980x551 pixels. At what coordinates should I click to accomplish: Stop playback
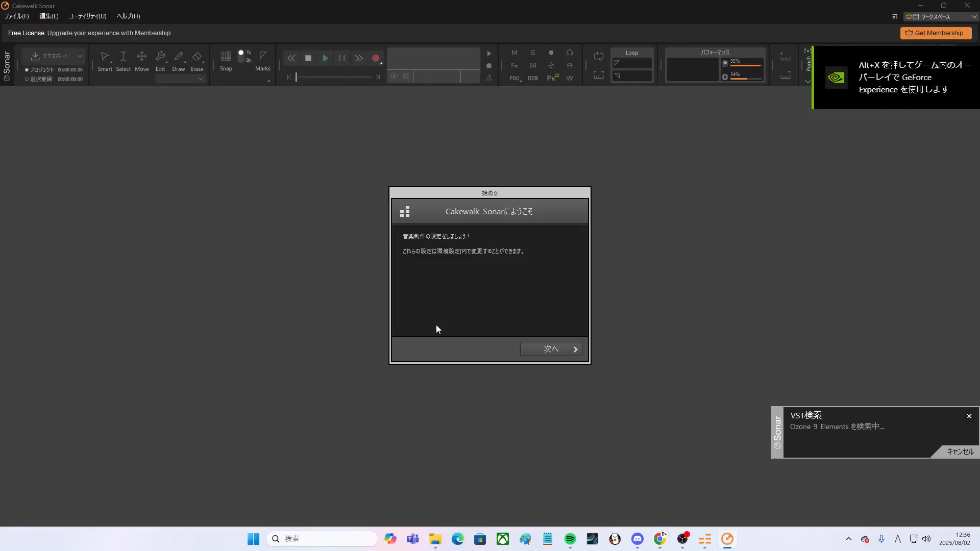click(x=308, y=58)
